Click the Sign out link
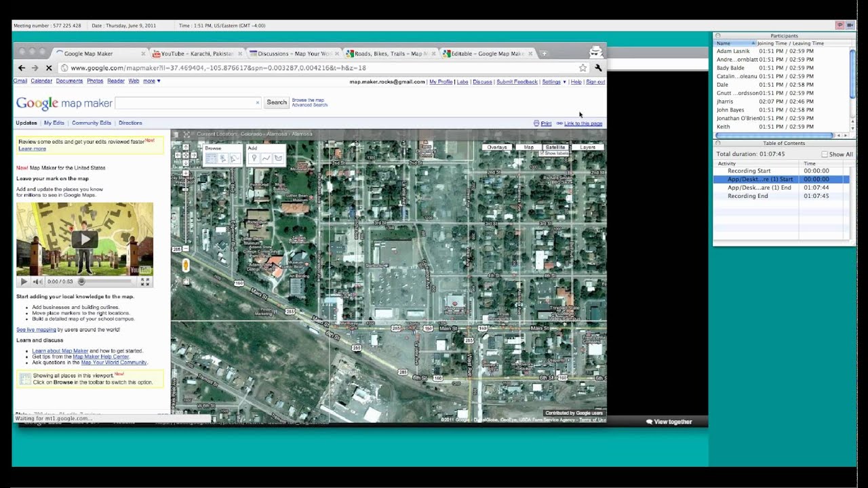The width and height of the screenshot is (868, 488). pos(595,82)
